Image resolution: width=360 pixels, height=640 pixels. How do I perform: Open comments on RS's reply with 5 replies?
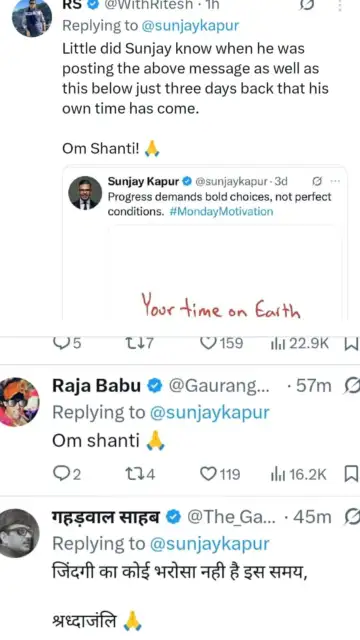[x=67, y=343]
